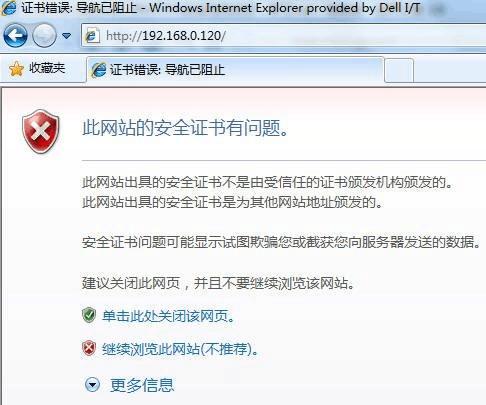Click the window title bar text
This screenshot has width=486, height=405.
click(x=221, y=7)
